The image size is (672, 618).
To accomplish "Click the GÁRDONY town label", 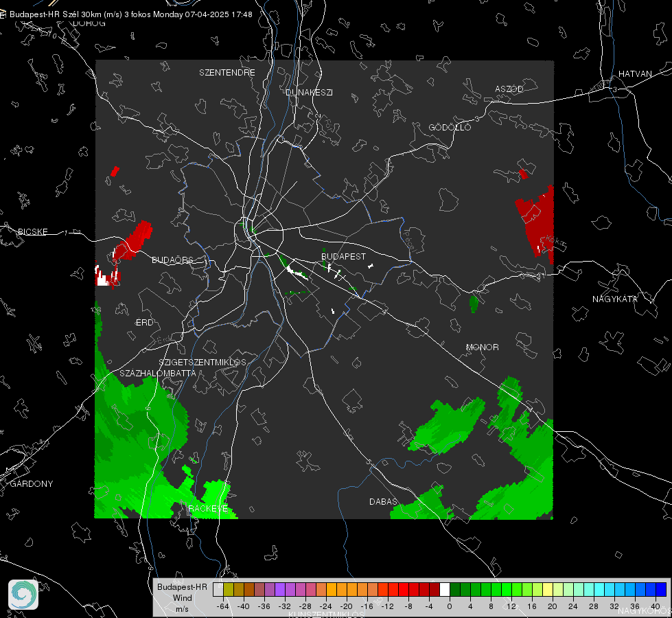I will pos(32,484).
